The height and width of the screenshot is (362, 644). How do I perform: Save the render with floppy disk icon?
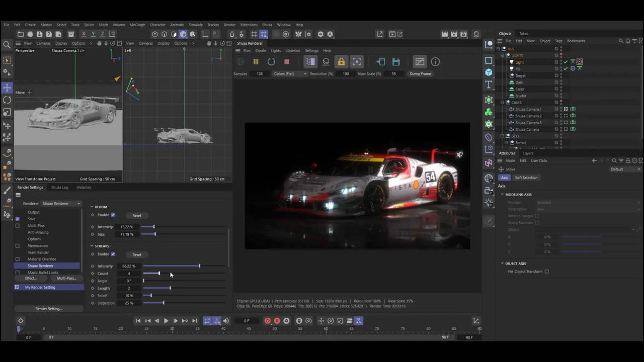tap(396, 62)
